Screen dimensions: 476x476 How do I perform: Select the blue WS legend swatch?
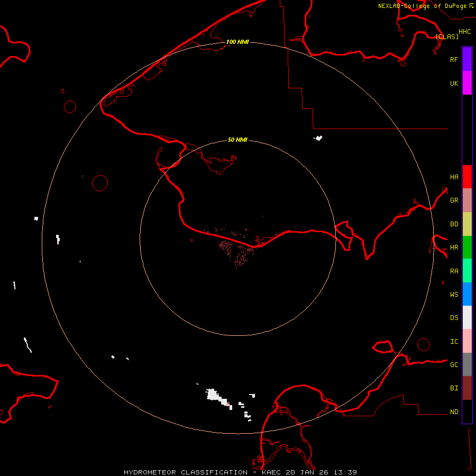[467, 294]
